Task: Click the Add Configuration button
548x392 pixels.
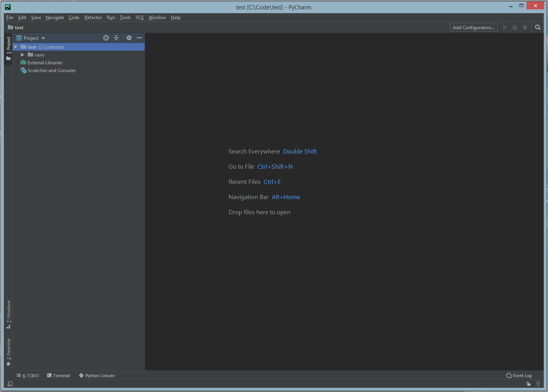Action: pos(474,27)
